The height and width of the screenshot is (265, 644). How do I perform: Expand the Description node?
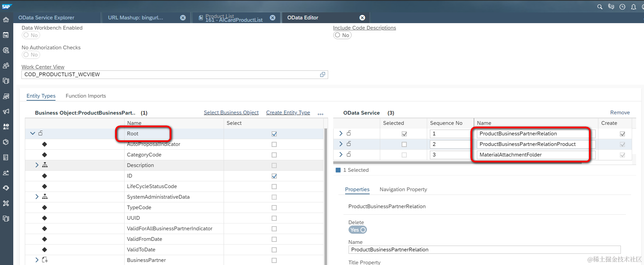[37, 165]
